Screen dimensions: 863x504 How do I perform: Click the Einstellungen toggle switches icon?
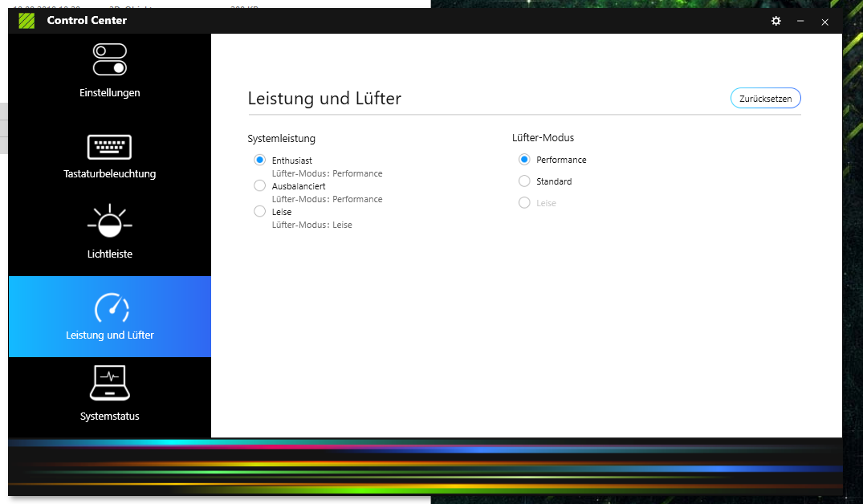[x=109, y=59]
